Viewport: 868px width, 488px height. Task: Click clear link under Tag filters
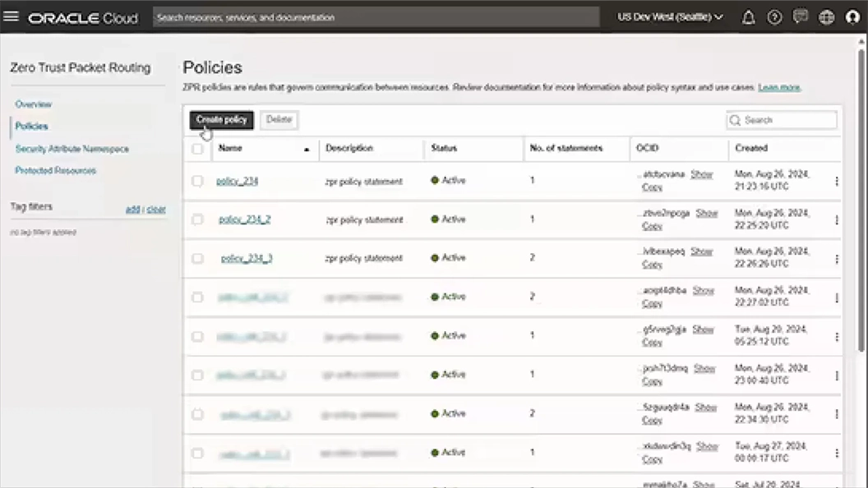click(x=156, y=209)
